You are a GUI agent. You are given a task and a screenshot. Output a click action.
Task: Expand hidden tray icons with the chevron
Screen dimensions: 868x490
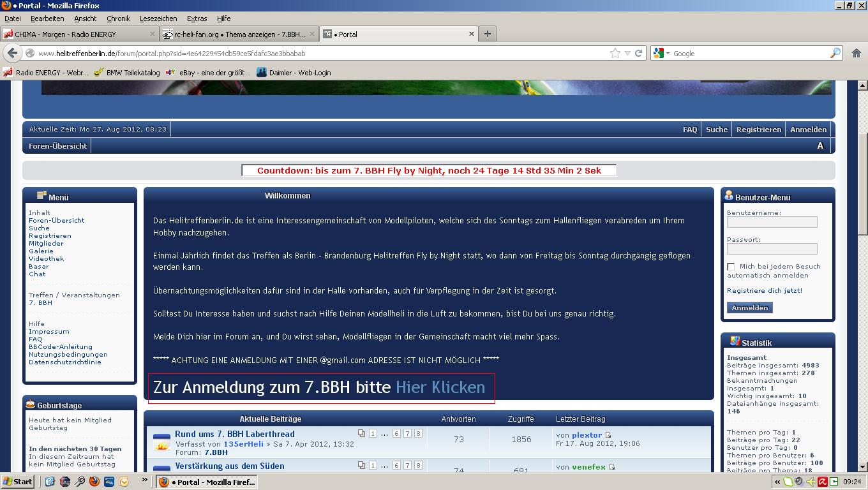[777, 482]
